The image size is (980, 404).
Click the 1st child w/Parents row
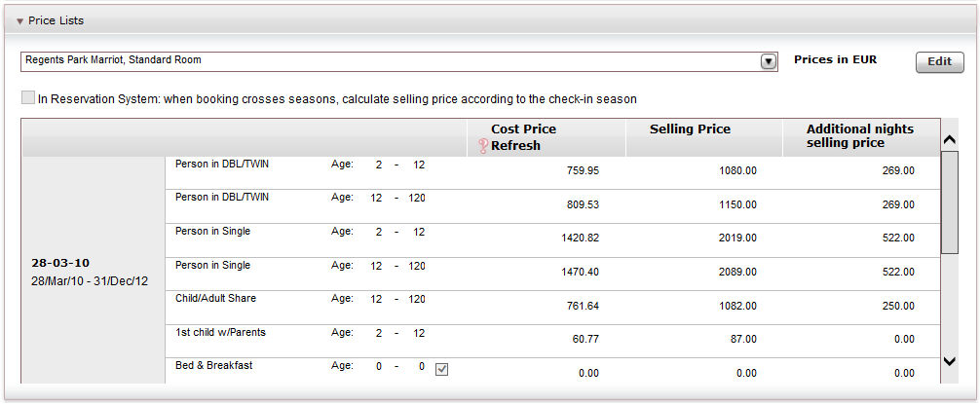coord(552,341)
